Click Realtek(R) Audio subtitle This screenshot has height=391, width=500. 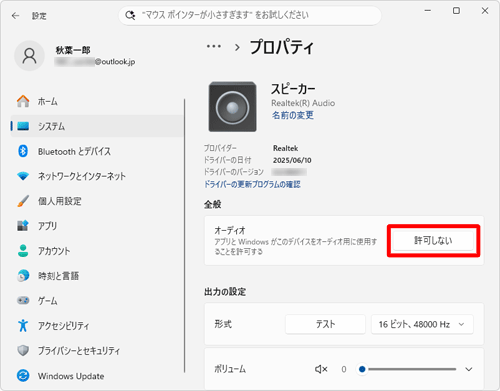click(x=303, y=103)
